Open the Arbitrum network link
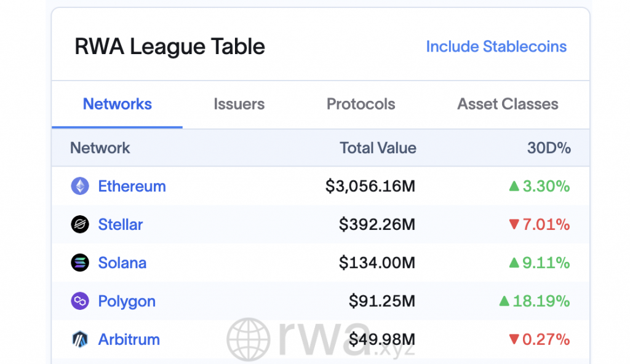The image size is (630, 364). coord(129,339)
